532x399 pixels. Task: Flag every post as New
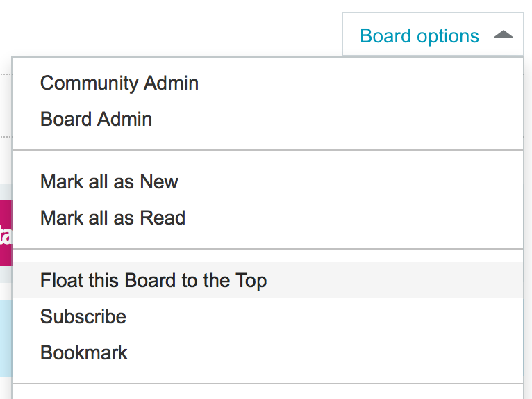tap(109, 182)
